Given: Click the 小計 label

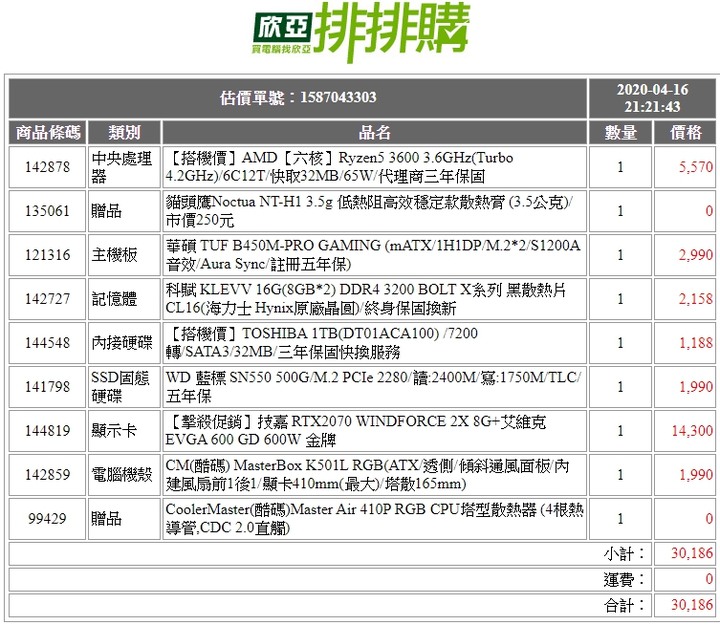Looking at the screenshot, I should point(623,554).
